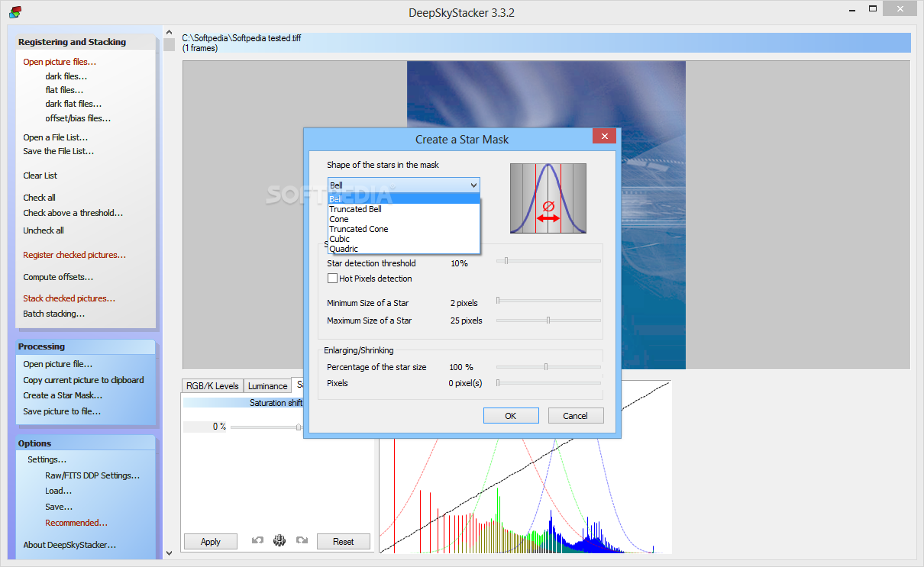This screenshot has width=924, height=567.
Task: Click Apply in the saturation panel
Action: tap(211, 542)
